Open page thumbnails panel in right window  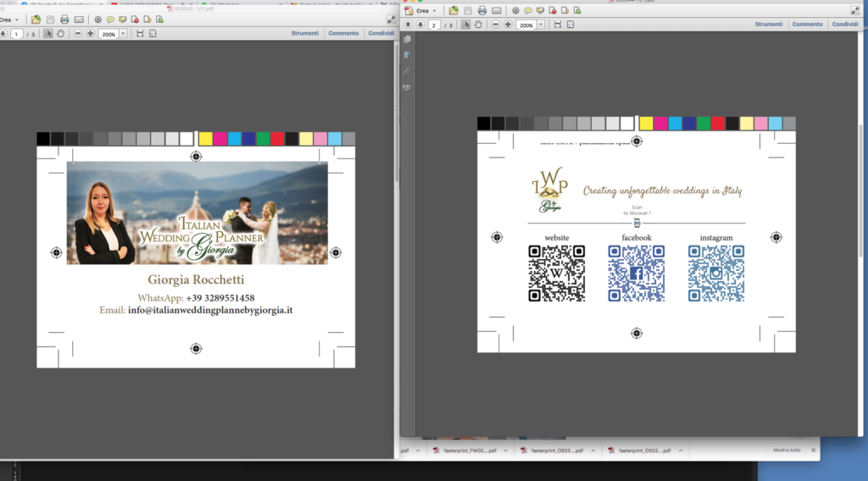click(x=408, y=39)
